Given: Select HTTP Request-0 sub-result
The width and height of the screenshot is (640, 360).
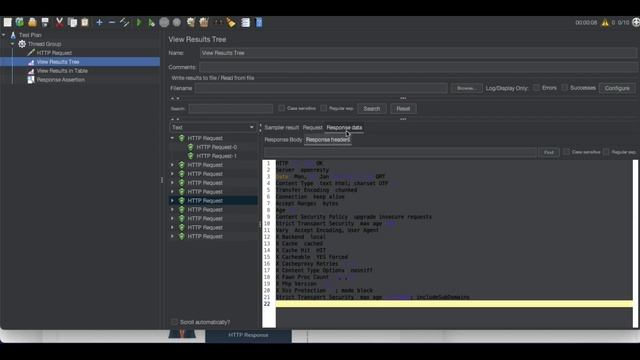Looking at the screenshot, I should (216, 147).
